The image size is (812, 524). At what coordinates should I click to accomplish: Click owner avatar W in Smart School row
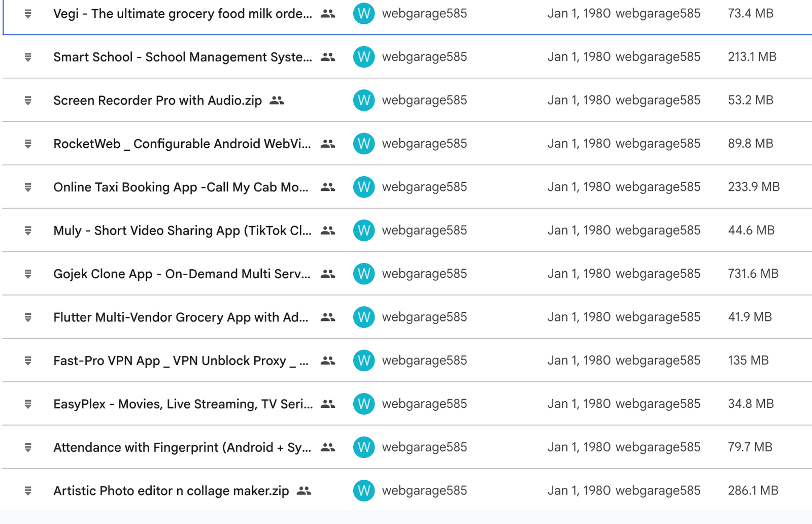(x=364, y=57)
